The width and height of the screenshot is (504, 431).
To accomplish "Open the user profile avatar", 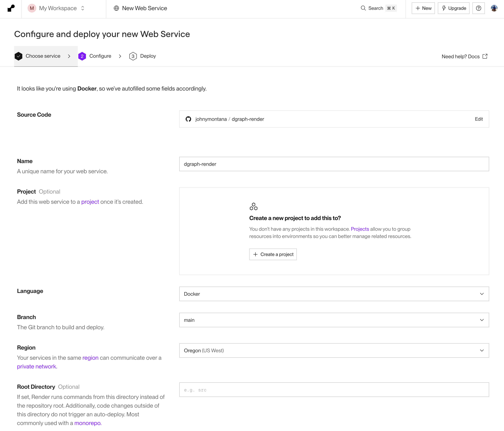I will (494, 8).
